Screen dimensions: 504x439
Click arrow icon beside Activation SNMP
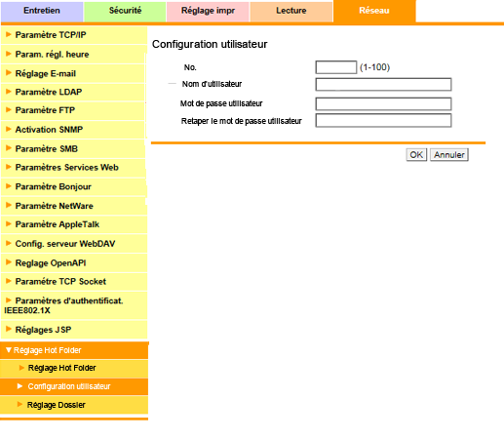[9, 129]
